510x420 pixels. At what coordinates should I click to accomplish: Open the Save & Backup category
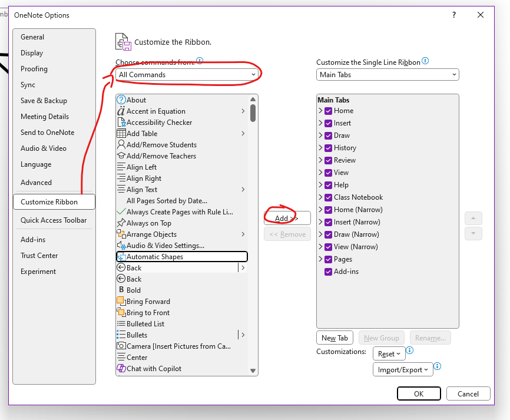point(54,101)
